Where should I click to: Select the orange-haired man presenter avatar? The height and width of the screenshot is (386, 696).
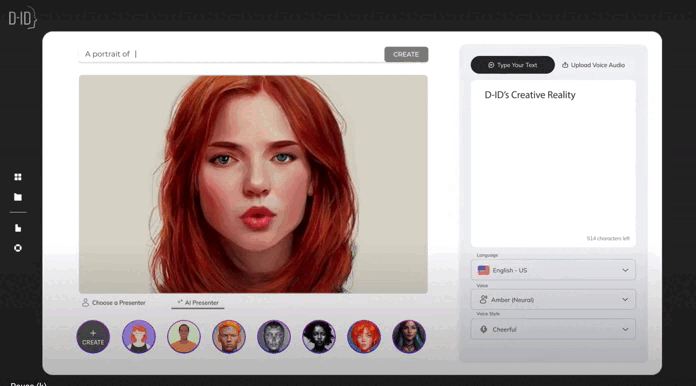coord(229,337)
